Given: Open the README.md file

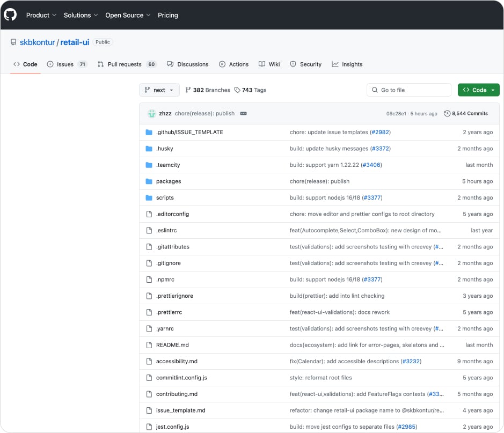Looking at the screenshot, I should click(174, 345).
